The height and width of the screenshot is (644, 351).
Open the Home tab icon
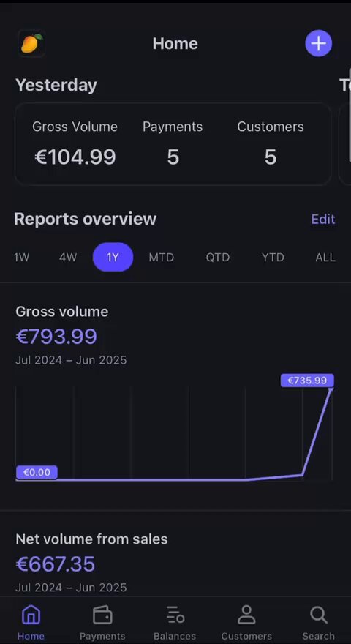click(31, 615)
